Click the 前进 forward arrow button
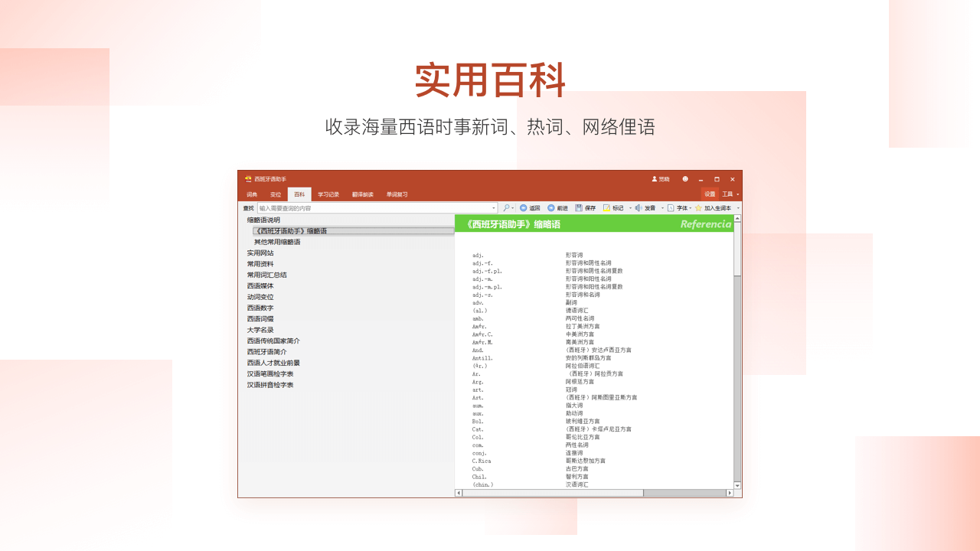 click(x=557, y=207)
